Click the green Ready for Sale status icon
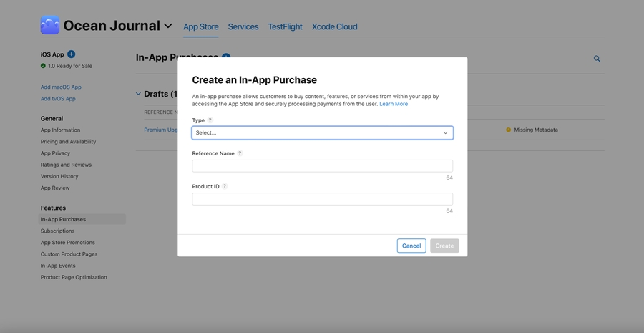The width and height of the screenshot is (644, 333). click(43, 66)
